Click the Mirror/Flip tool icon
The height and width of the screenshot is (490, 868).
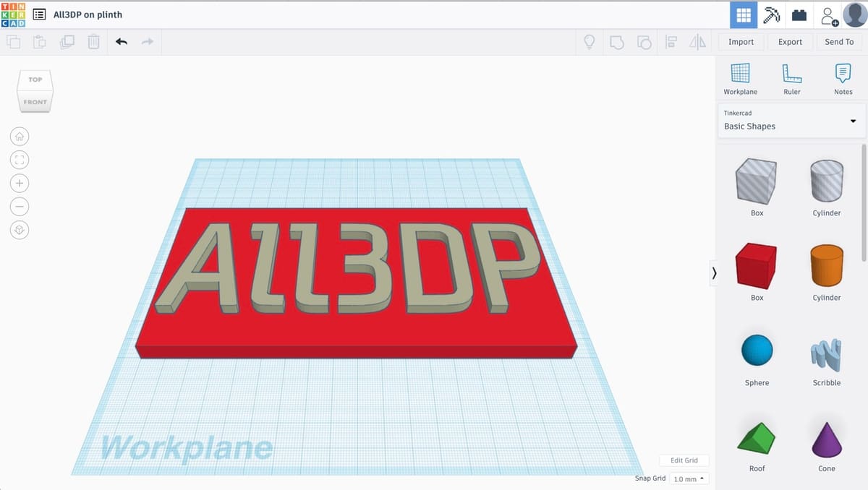tap(697, 42)
